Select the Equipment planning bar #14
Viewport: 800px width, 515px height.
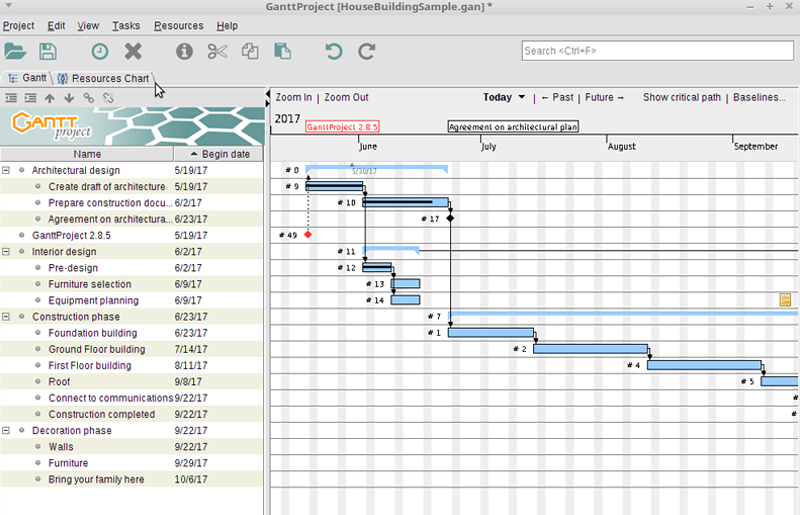point(406,300)
